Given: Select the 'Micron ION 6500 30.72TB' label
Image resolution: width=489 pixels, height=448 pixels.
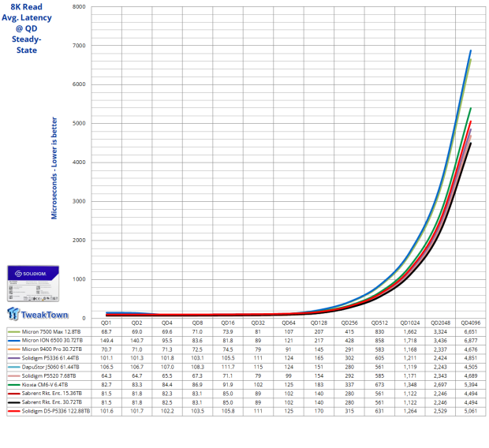Looking at the screenshot, I should [x=52, y=341].
